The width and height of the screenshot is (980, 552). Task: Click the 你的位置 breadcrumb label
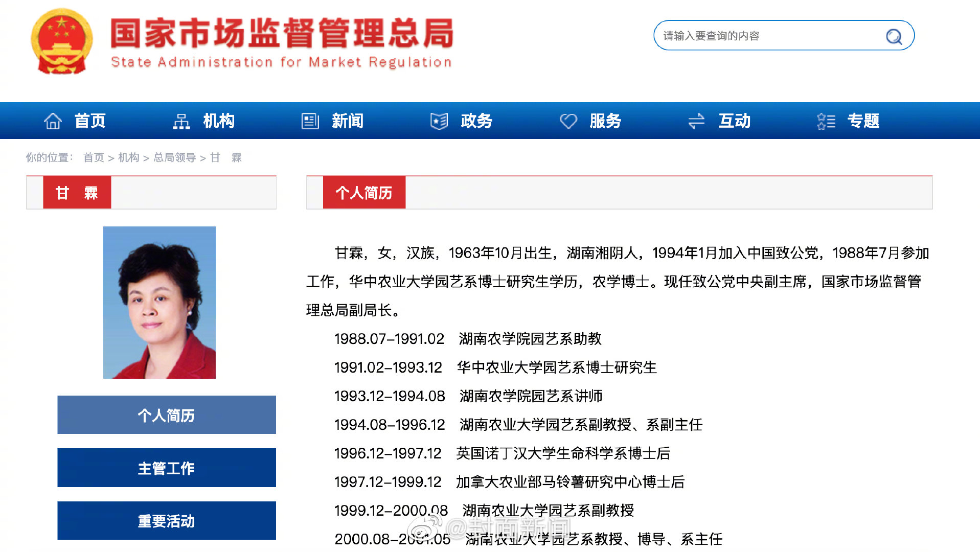(x=49, y=157)
